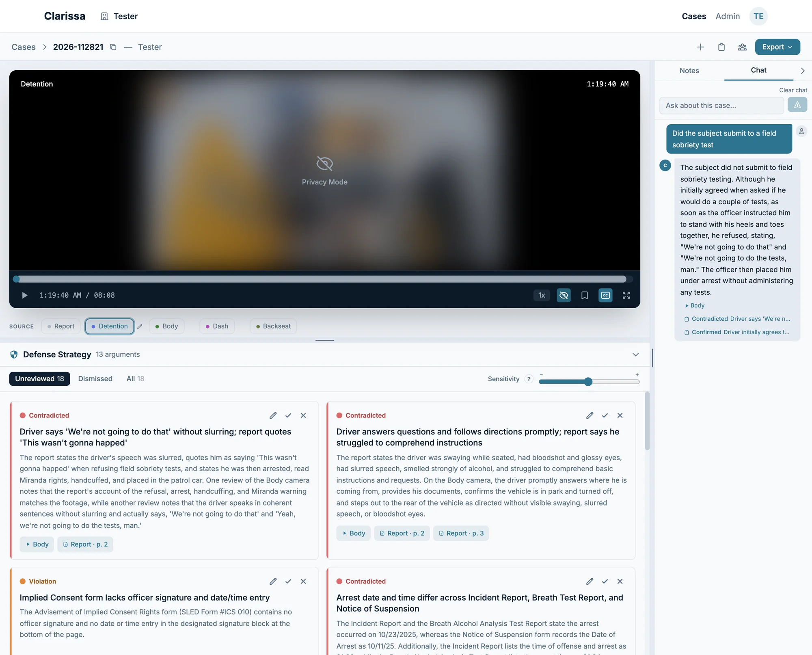Change the 1x playback speed
Screen dimensions: 812x655
(542, 295)
